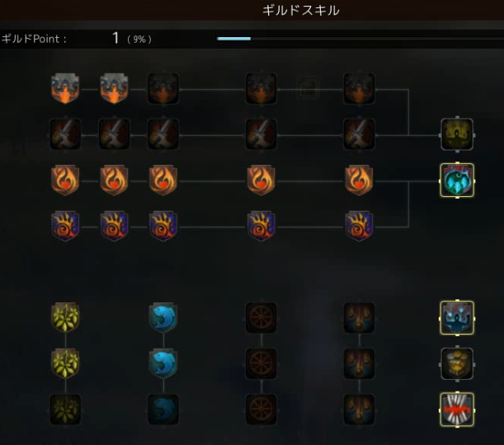Click the highlighted cyan winged skill icon

pyautogui.click(x=457, y=180)
